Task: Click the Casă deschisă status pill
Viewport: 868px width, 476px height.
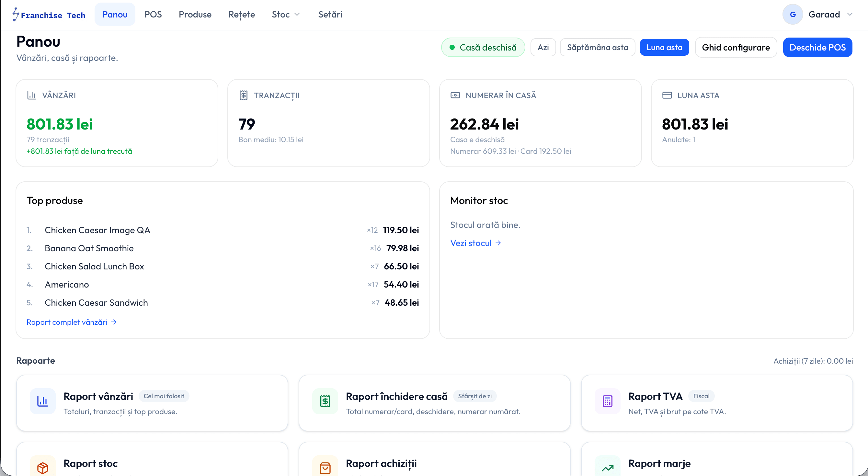Action: click(x=483, y=48)
